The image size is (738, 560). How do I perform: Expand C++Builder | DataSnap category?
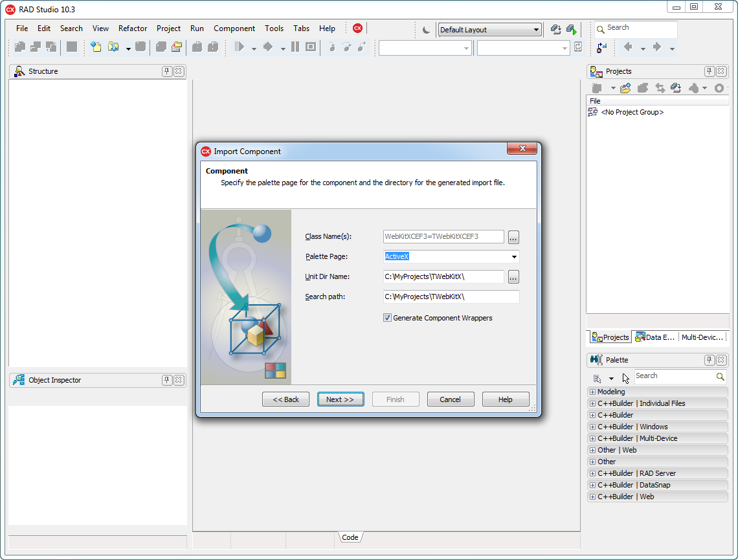tap(592, 485)
